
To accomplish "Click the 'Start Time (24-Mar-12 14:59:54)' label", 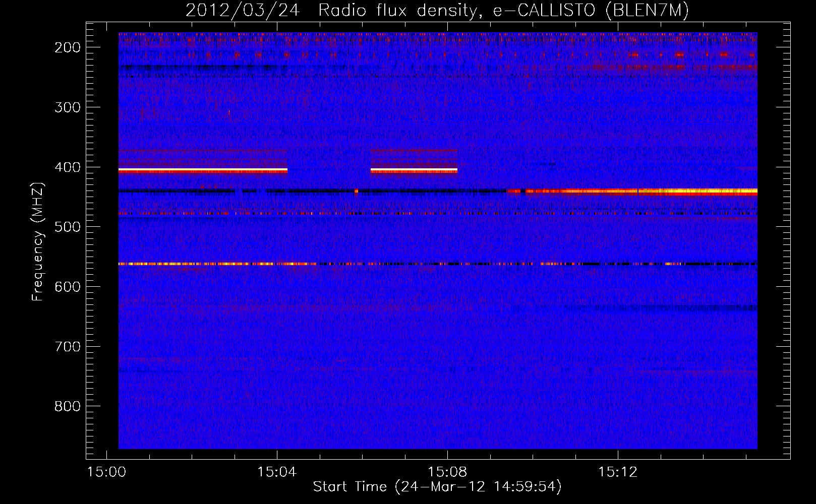I will point(437,487).
